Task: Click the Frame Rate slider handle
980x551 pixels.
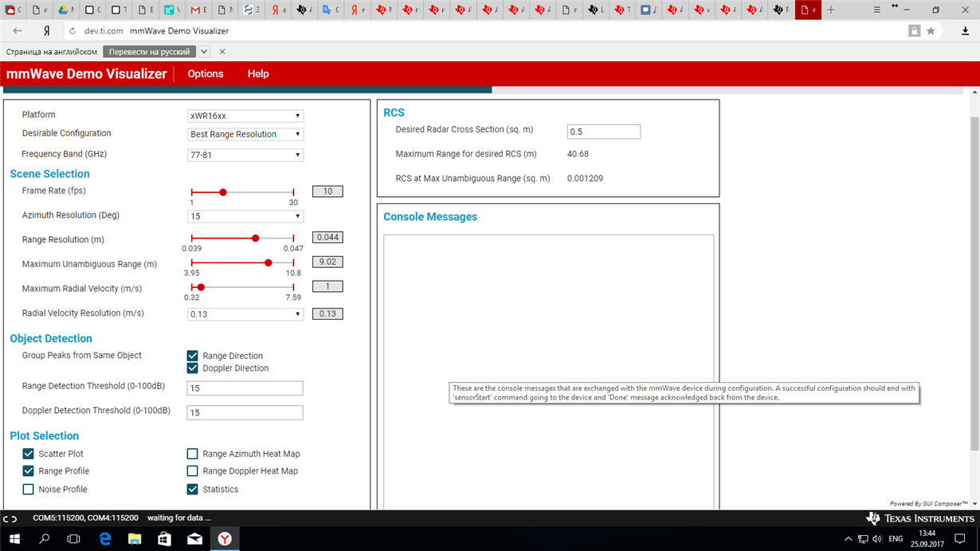Action: pos(223,192)
